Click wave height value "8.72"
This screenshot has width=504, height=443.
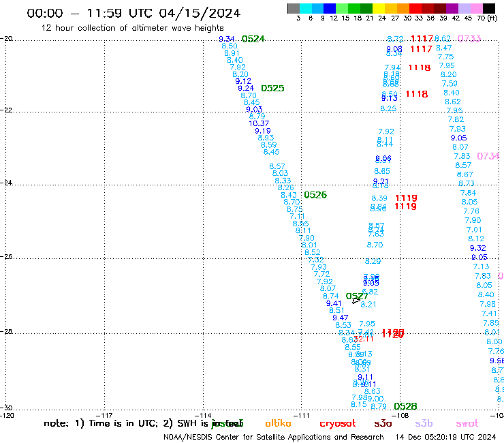pos(395,39)
